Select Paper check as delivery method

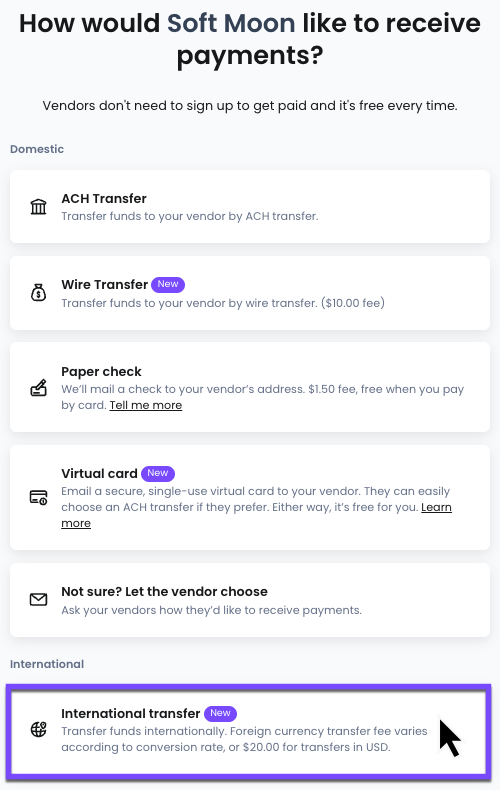coord(249,387)
